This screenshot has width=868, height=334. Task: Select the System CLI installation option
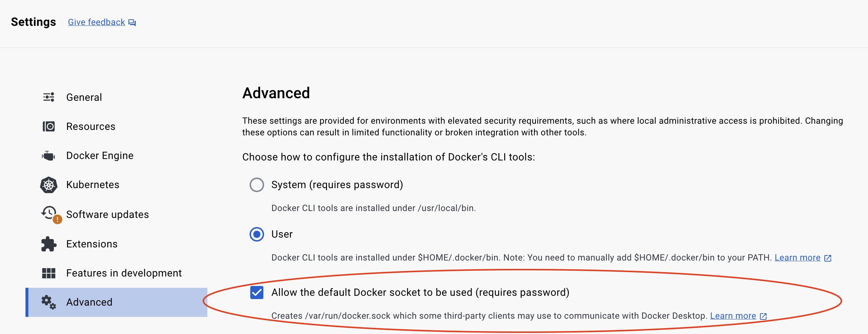[x=257, y=185]
